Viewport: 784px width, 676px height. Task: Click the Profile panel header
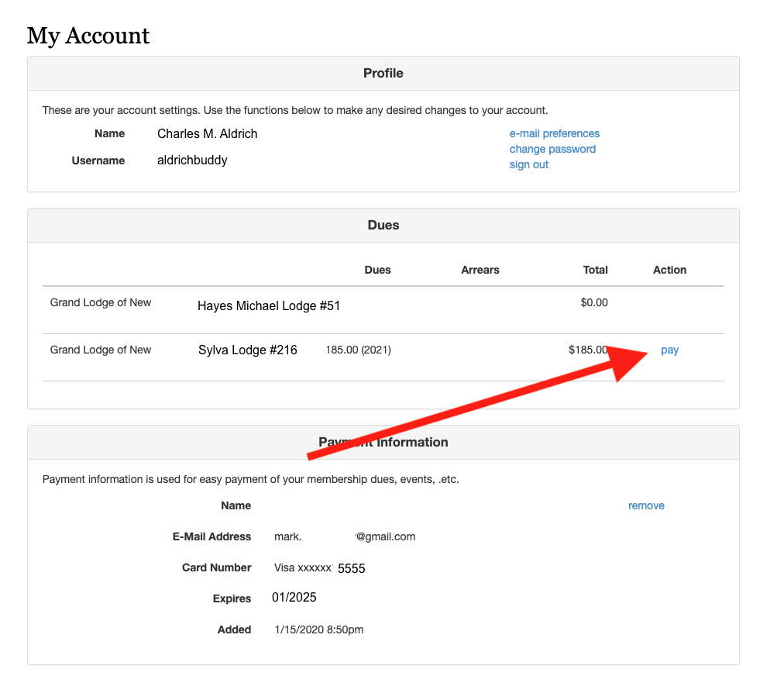pyautogui.click(x=383, y=73)
